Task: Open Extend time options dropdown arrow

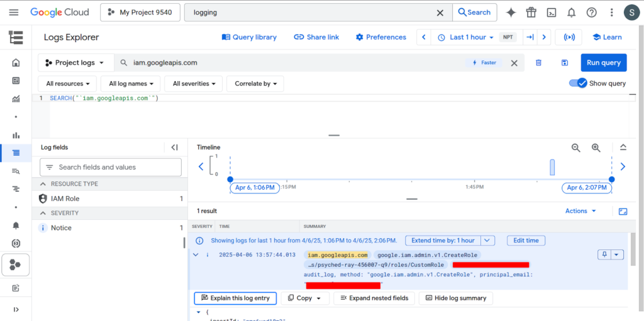Action: [x=487, y=241]
